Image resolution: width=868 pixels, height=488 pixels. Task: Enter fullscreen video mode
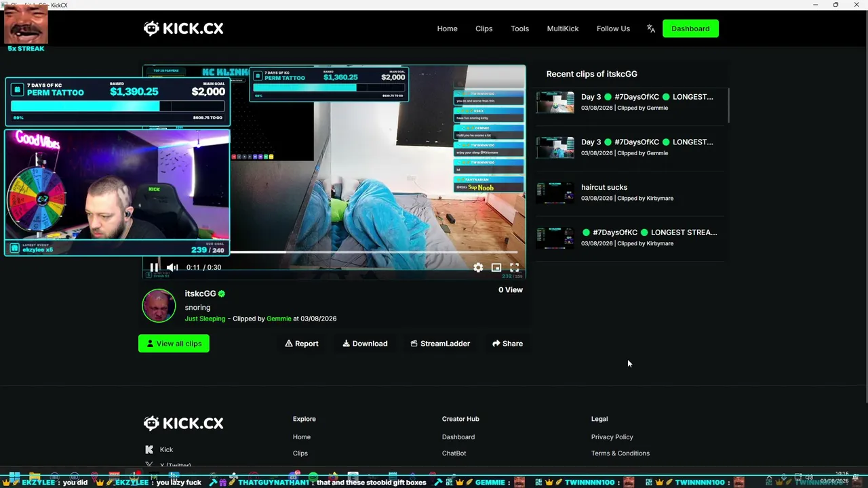coord(514,268)
